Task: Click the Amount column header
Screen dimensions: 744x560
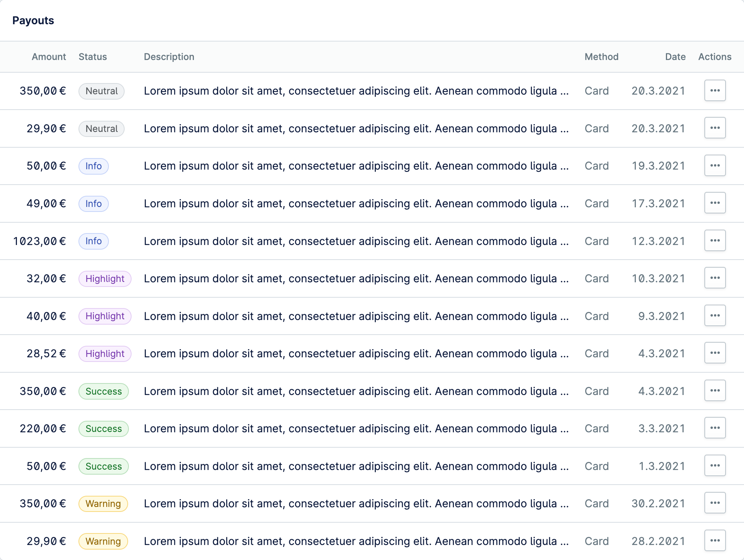Action: click(49, 57)
